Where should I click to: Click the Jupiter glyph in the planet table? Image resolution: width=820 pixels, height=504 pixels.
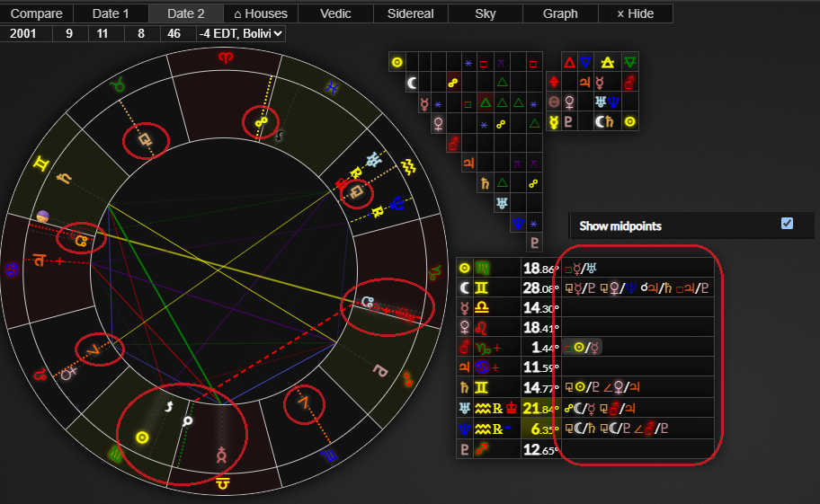point(465,367)
